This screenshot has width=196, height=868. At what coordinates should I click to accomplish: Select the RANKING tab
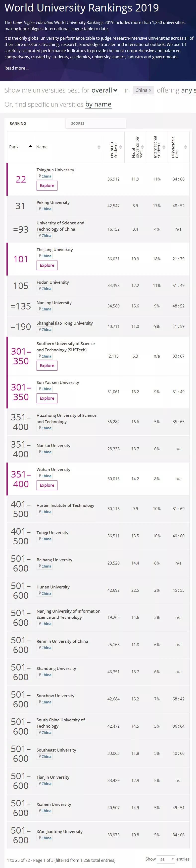pyautogui.click(x=34, y=123)
